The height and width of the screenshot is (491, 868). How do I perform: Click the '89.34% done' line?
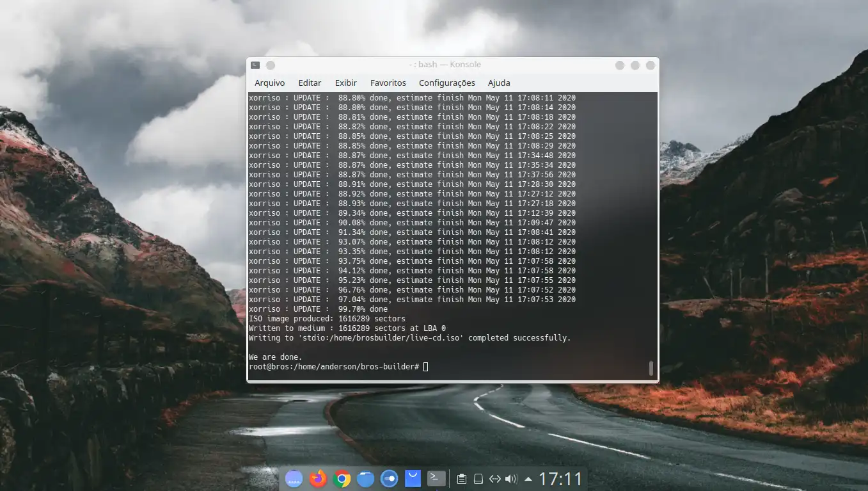coord(412,213)
